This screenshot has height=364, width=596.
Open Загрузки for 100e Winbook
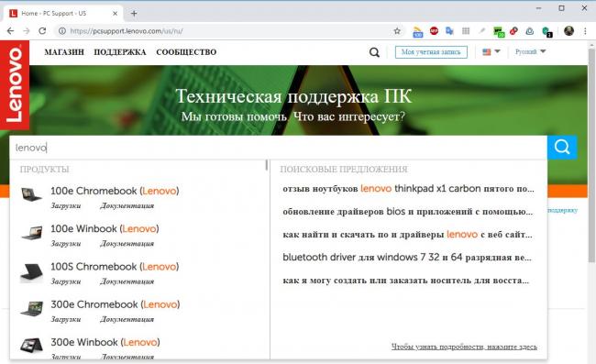[x=66, y=244]
